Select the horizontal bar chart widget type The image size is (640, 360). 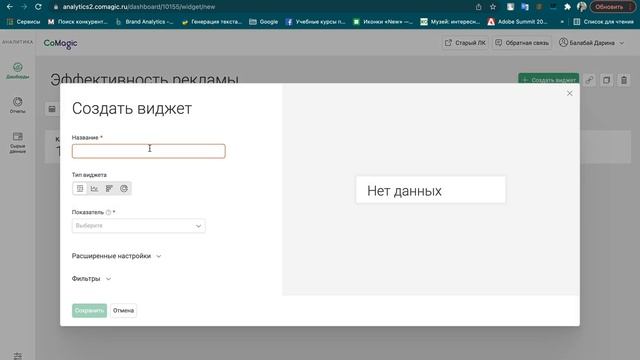click(x=109, y=189)
